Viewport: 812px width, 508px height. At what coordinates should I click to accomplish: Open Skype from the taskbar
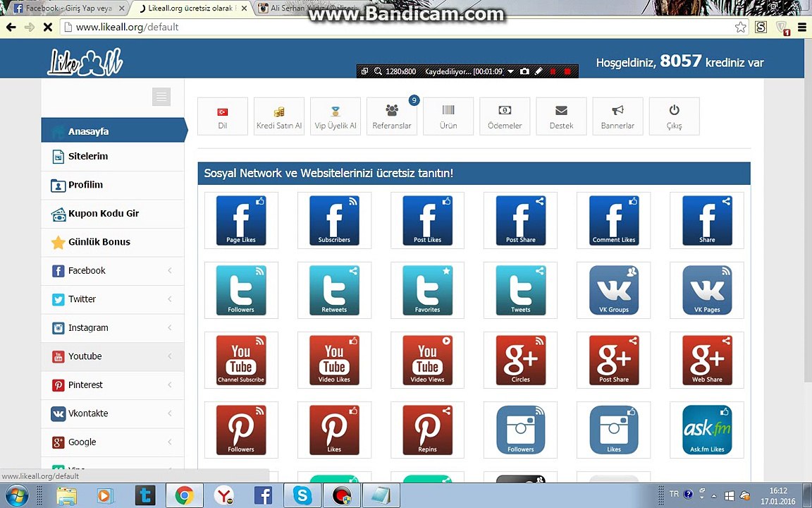coord(302,495)
